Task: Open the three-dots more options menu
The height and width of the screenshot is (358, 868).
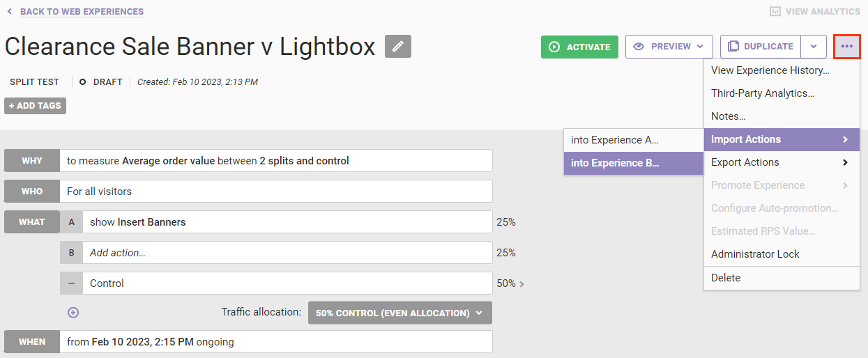Action: tap(847, 47)
